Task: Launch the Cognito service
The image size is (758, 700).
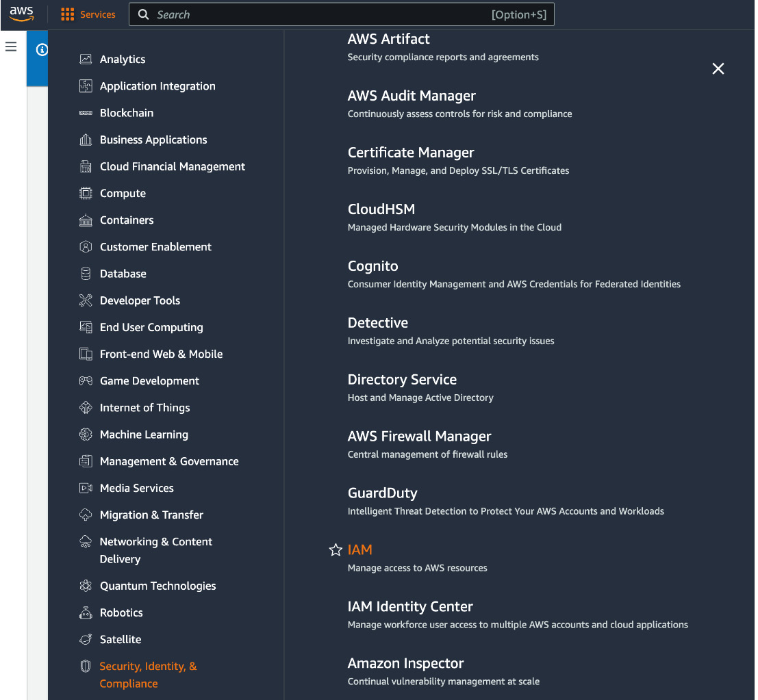Action: (373, 265)
